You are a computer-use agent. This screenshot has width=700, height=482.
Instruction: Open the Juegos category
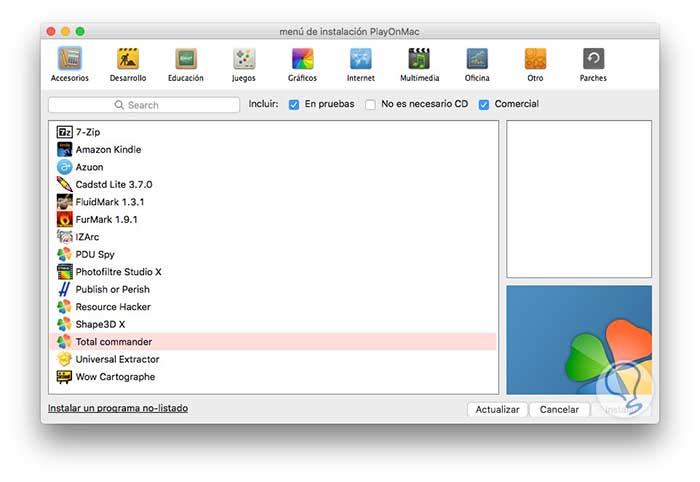coord(244,65)
